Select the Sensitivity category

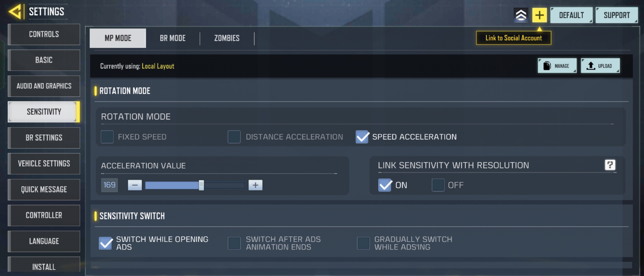(44, 112)
